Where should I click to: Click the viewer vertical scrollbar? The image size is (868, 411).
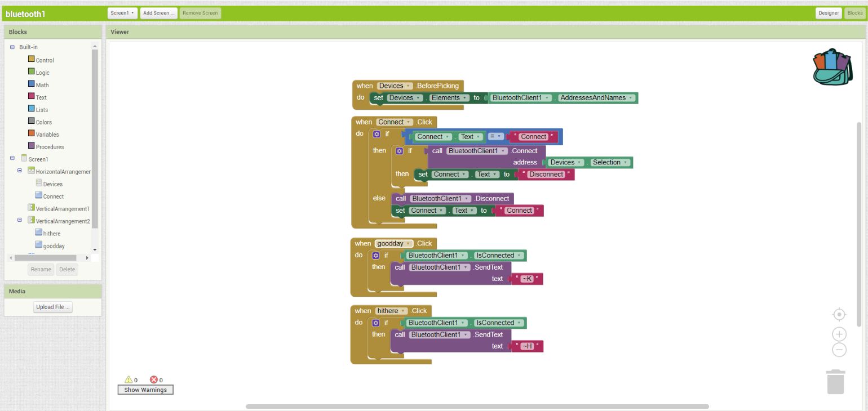click(x=859, y=224)
